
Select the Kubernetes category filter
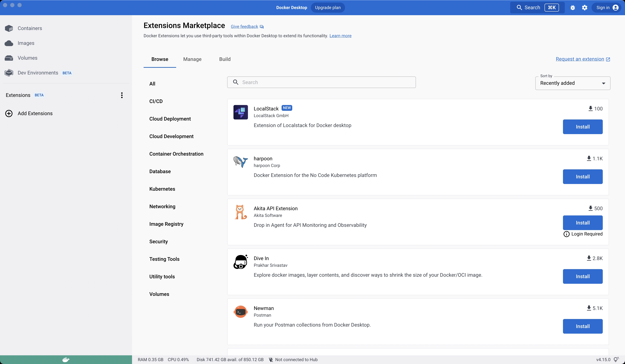click(162, 189)
